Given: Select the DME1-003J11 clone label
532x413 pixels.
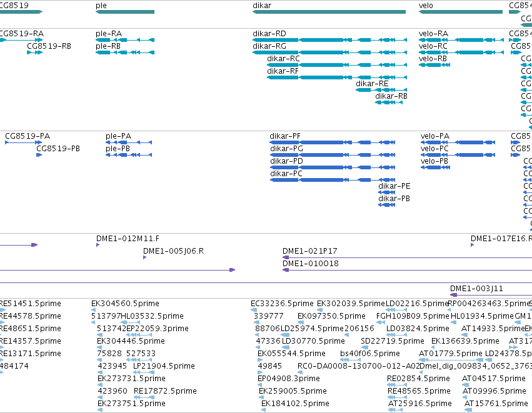Looking at the screenshot, I should click(x=476, y=289).
